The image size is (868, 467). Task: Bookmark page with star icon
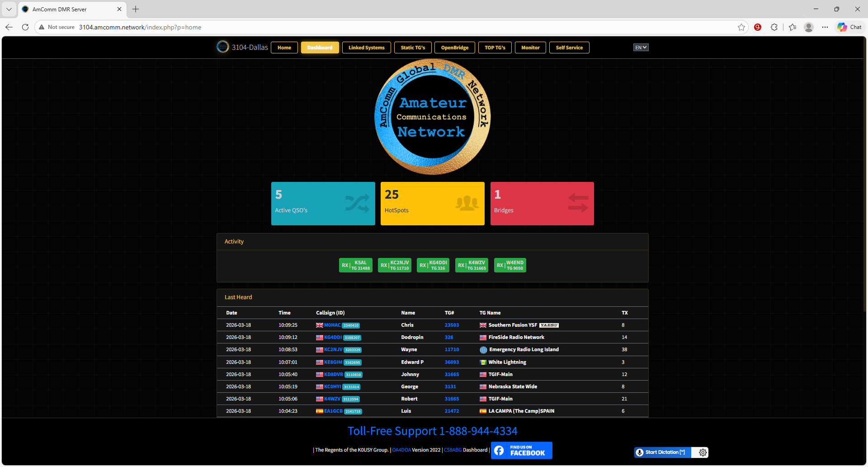tap(741, 27)
